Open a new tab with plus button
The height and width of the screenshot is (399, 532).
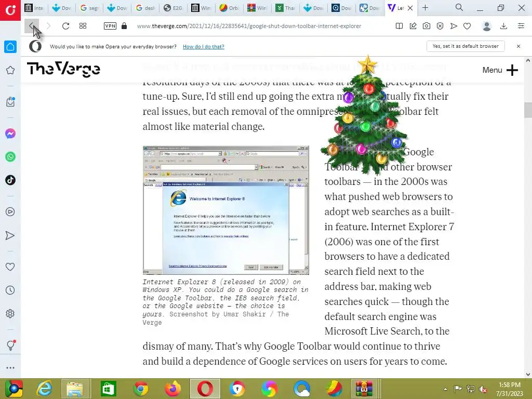pyautogui.click(x=425, y=7)
